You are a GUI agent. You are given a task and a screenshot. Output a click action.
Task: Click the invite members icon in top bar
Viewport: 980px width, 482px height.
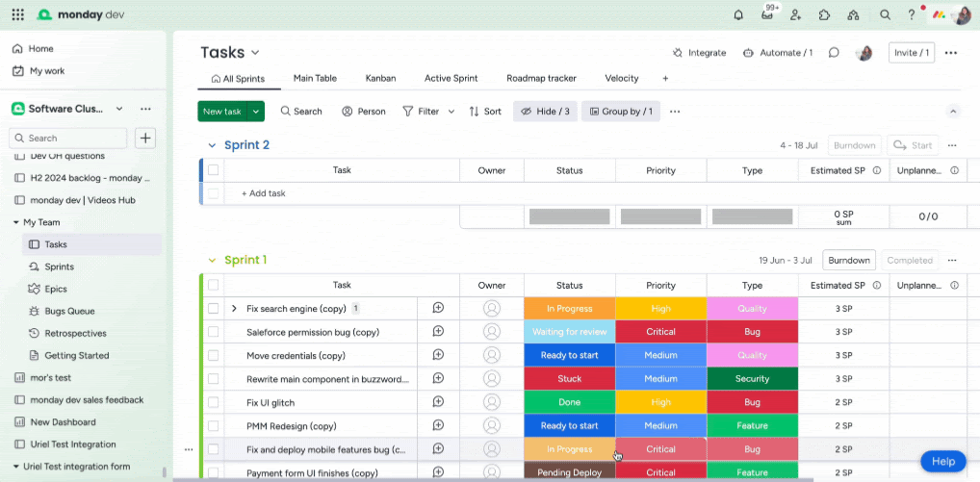(x=795, y=15)
